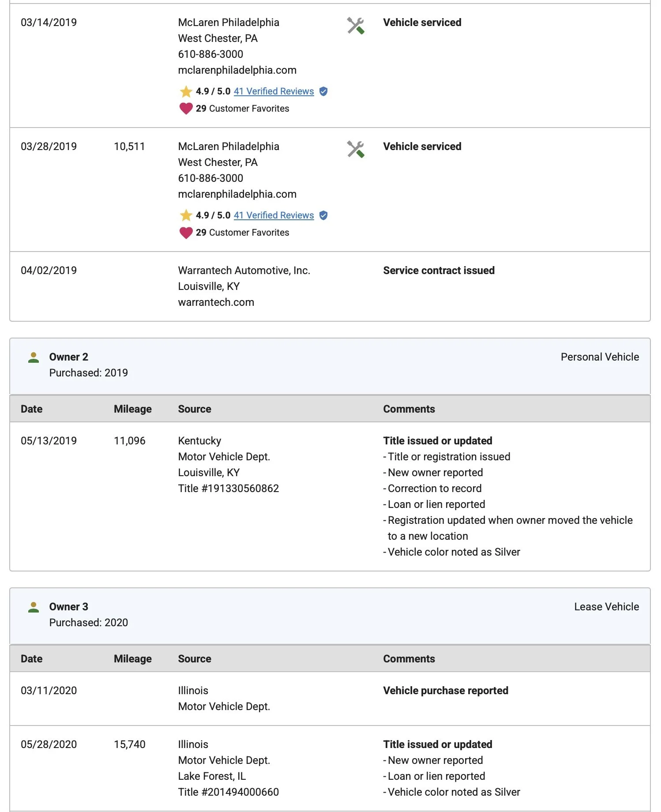Image resolution: width=661 pixels, height=812 pixels.
Task: Click the Owner 3 person icon
Action: 34,607
